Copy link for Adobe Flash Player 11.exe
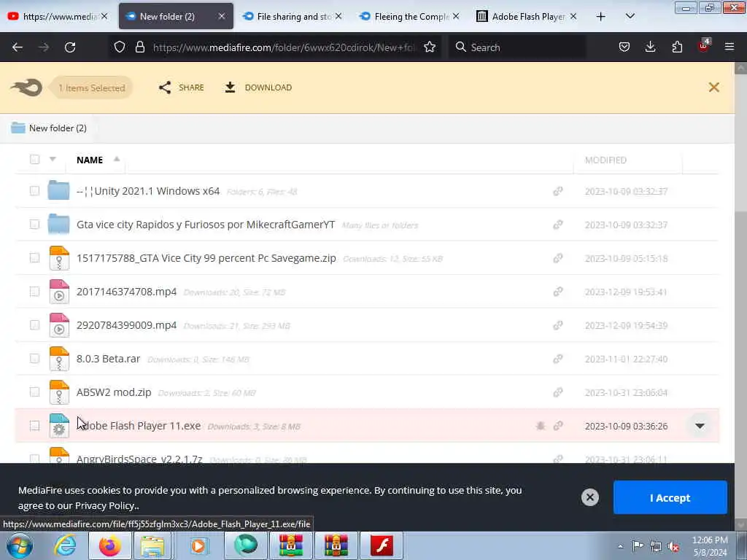 558,426
